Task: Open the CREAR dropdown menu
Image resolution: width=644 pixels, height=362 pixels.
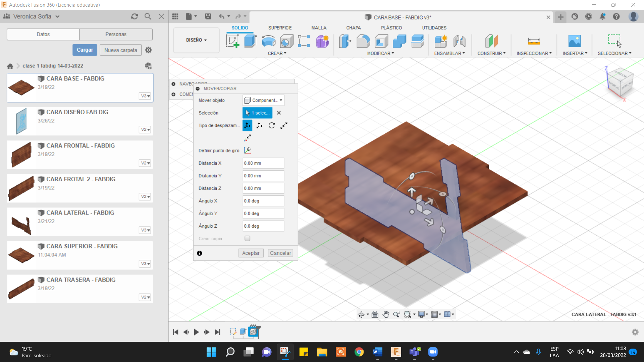Action: pos(277,53)
